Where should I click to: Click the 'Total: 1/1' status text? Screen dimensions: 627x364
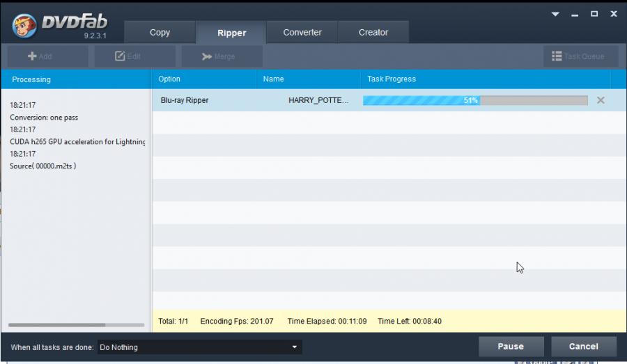tap(173, 322)
